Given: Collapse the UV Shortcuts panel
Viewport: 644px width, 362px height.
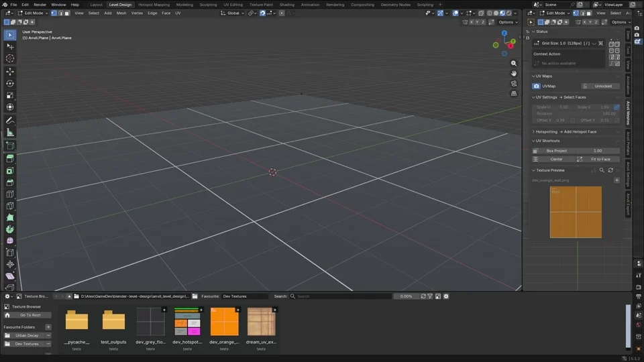Looking at the screenshot, I should click(x=547, y=141).
